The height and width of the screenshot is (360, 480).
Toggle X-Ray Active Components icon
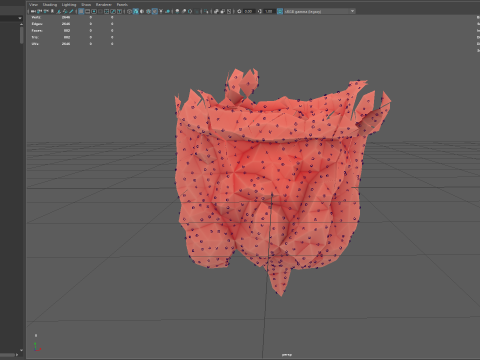[222, 11]
